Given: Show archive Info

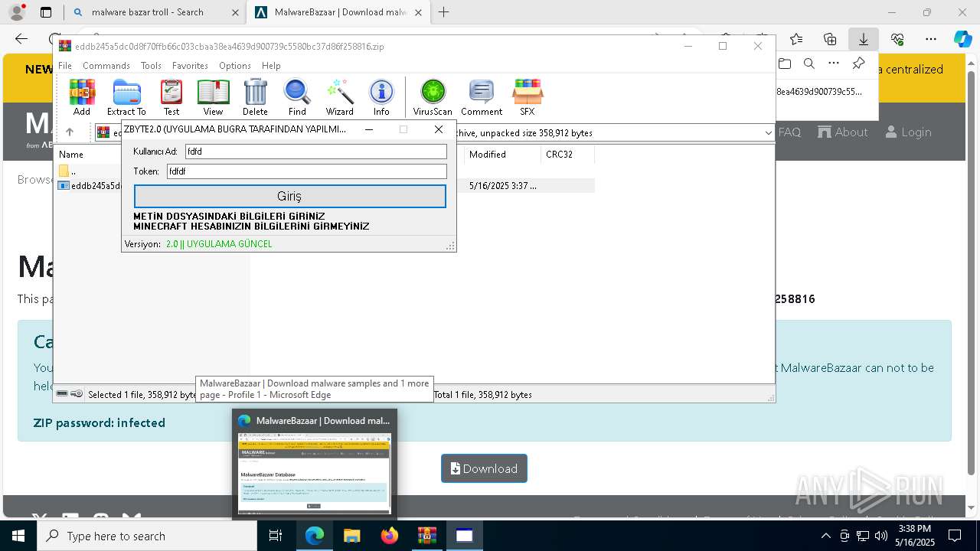Looking at the screenshot, I should [x=381, y=97].
